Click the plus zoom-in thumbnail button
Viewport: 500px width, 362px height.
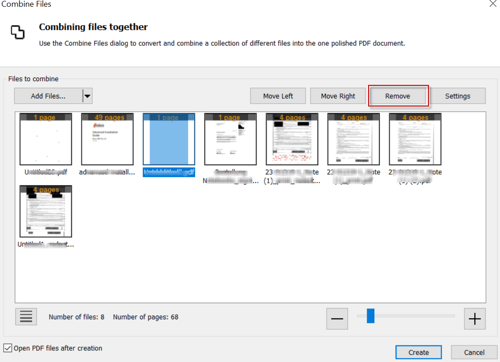click(x=475, y=319)
